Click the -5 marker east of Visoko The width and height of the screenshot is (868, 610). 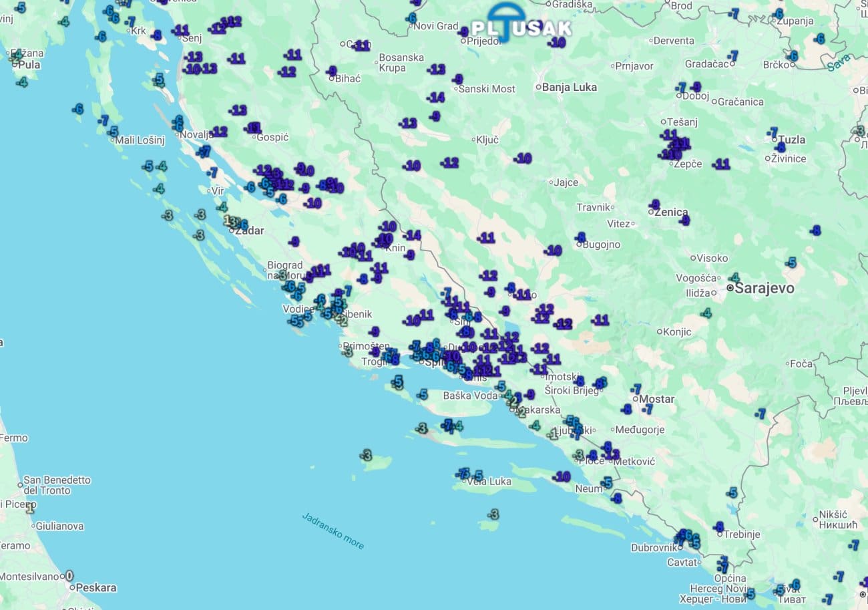(791, 263)
